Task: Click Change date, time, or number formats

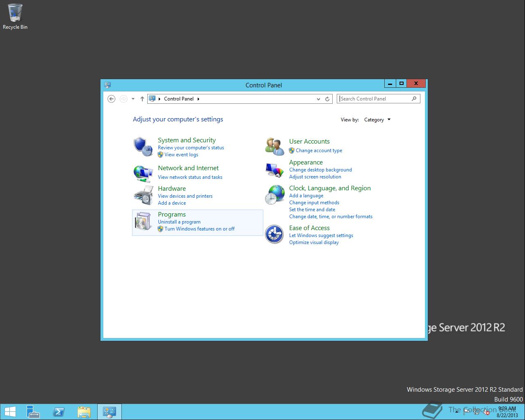Action: 331,217
